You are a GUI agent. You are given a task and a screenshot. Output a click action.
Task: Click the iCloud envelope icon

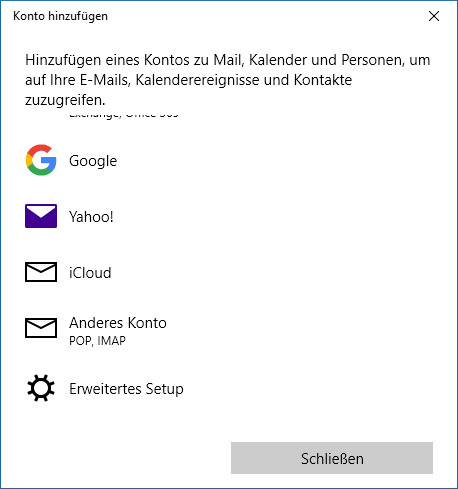click(x=41, y=272)
